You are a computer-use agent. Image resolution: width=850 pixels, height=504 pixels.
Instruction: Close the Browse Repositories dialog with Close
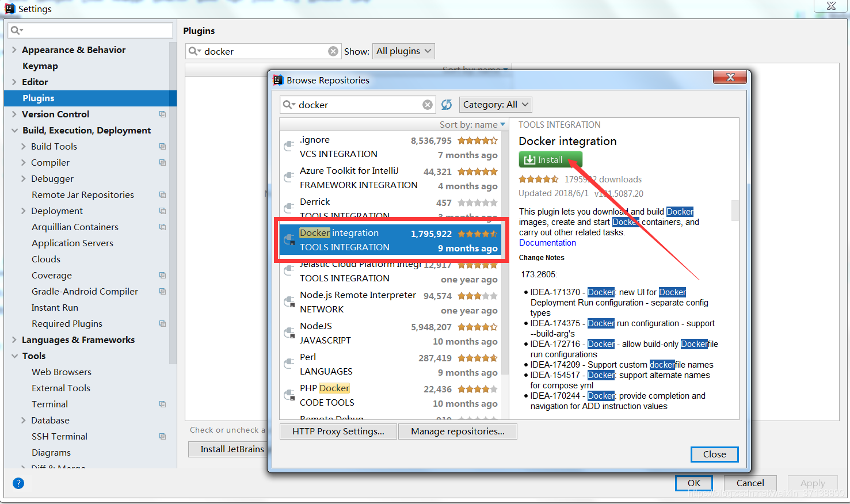(x=714, y=455)
